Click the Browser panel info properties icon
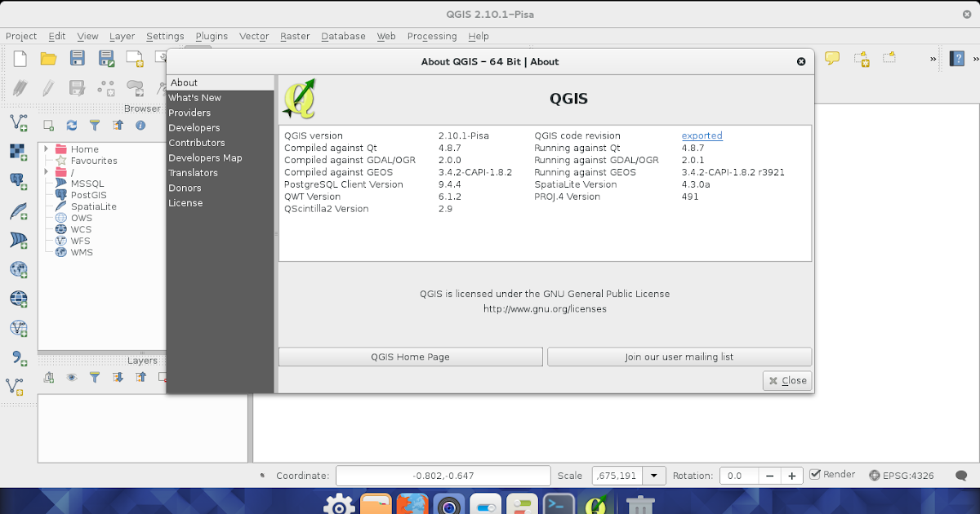Screen dimensions: 980x514 (x=140, y=126)
